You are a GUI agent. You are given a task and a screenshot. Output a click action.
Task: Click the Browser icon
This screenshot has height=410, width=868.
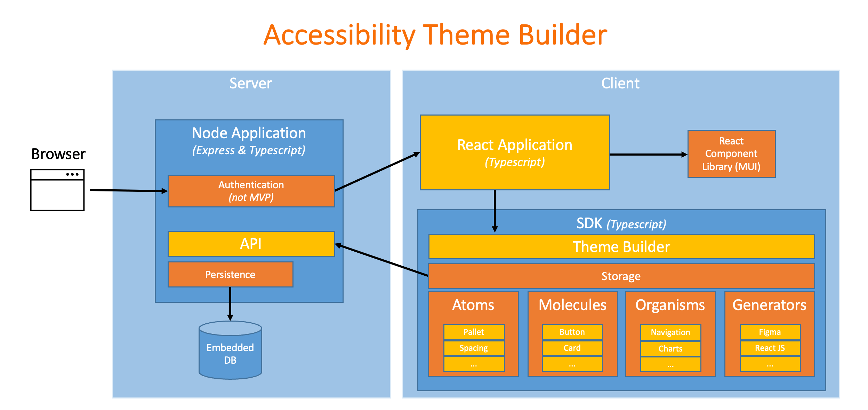pyautogui.click(x=57, y=190)
